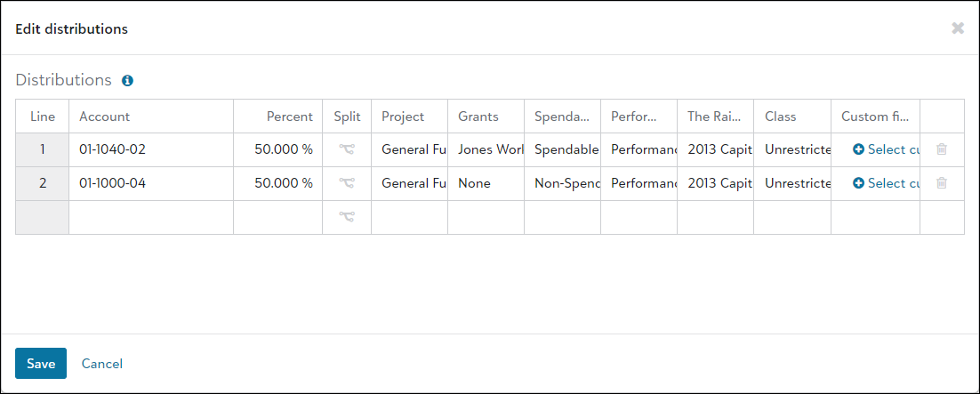Edit percent field for line 2
This screenshot has width=980, height=394.
point(277,183)
